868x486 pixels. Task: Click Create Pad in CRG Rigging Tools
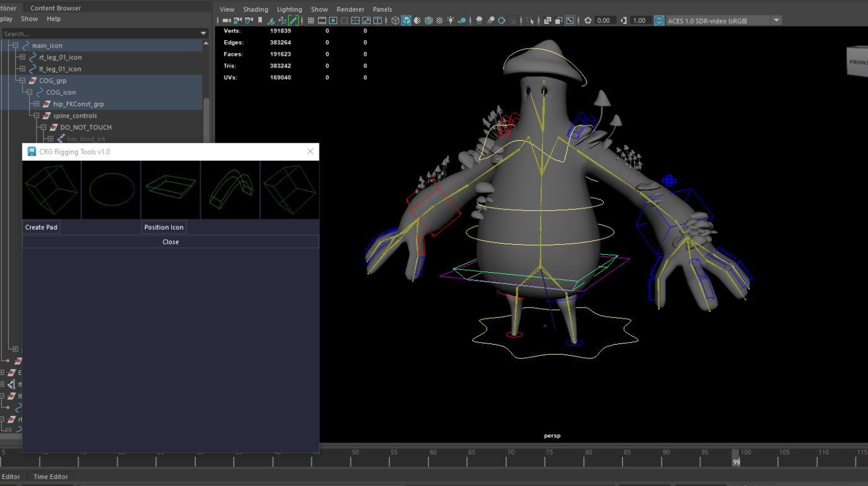click(x=41, y=228)
